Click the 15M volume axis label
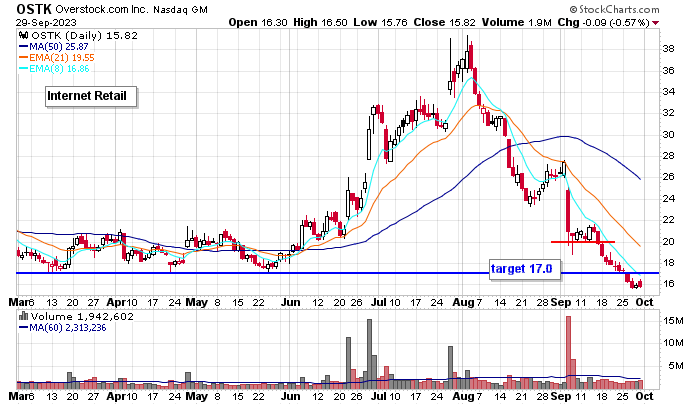The width and height of the screenshot is (700, 405). (x=673, y=321)
